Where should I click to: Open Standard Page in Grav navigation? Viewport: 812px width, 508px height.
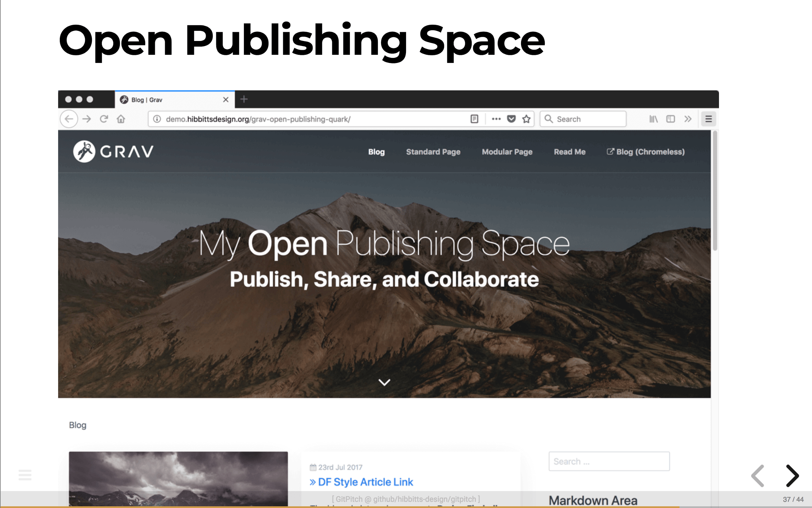point(433,152)
